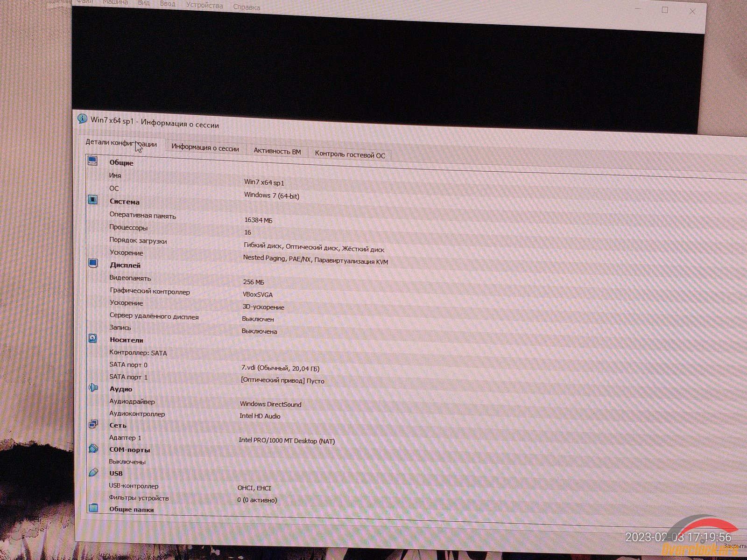
Task: Select the Выключена value for Запись
Action: pyautogui.click(x=260, y=331)
